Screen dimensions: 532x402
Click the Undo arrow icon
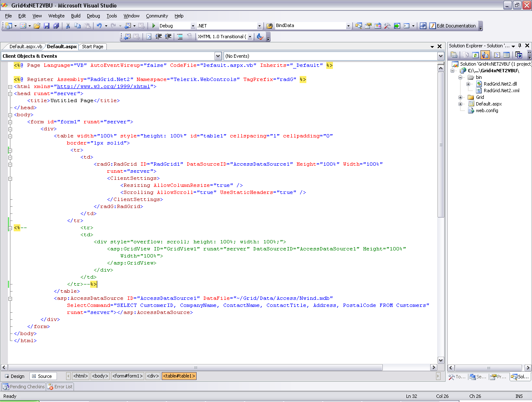[x=99, y=26]
